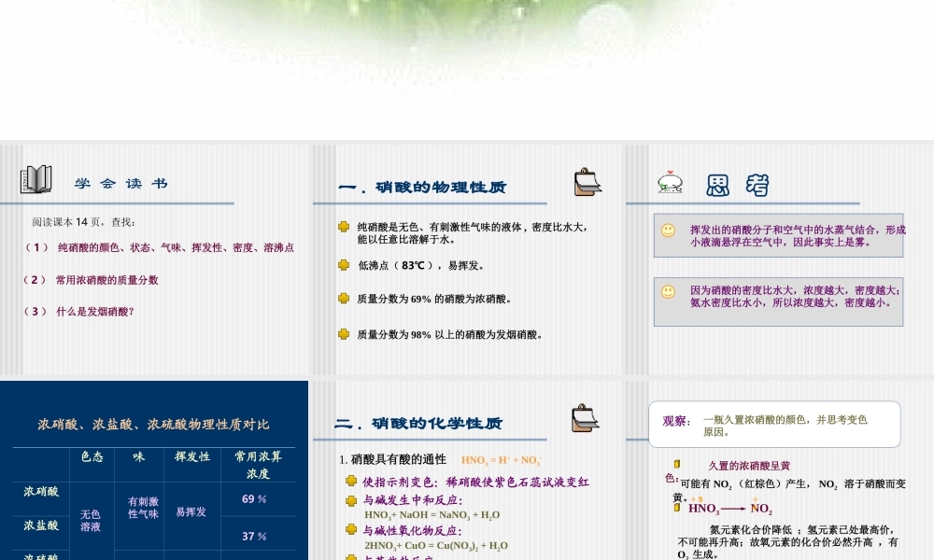934x560 pixels.
Task: Click the yellow bullet beside 使指示剂变色
Action: pos(351,481)
